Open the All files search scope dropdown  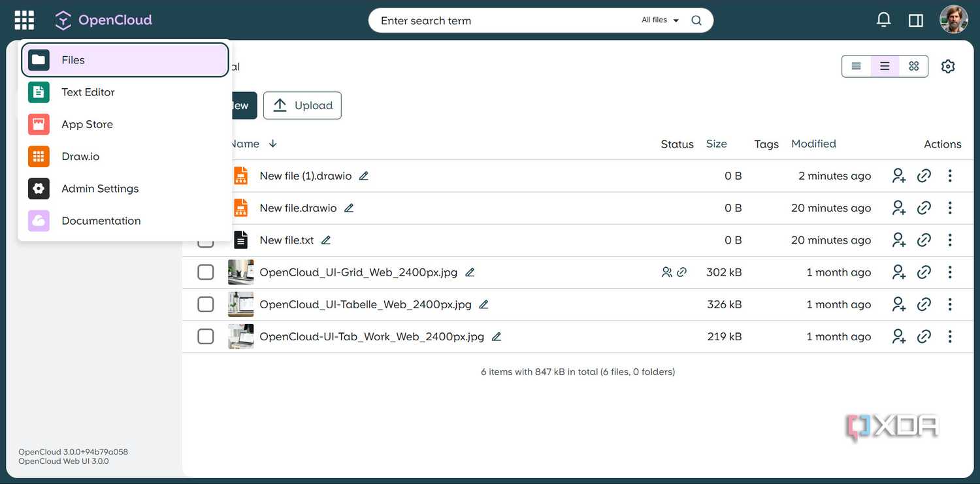[660, 20]
